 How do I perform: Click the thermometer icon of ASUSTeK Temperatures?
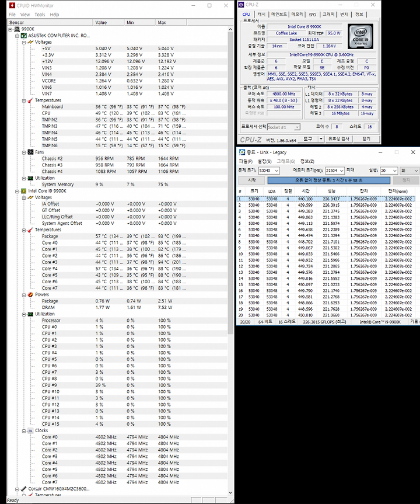[x=30, y=100]
